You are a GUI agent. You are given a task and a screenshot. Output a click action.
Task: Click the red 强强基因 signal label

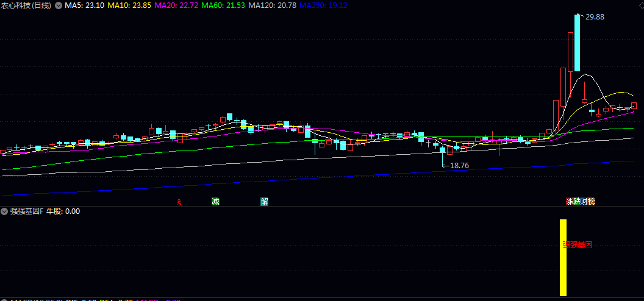pos(578,245)
